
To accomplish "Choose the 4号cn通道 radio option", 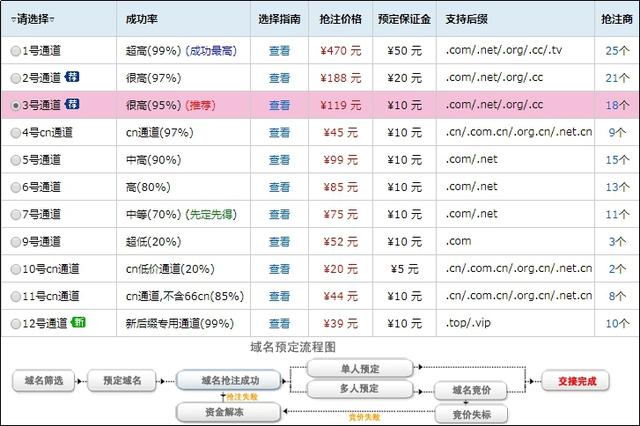I will (16, 133).
